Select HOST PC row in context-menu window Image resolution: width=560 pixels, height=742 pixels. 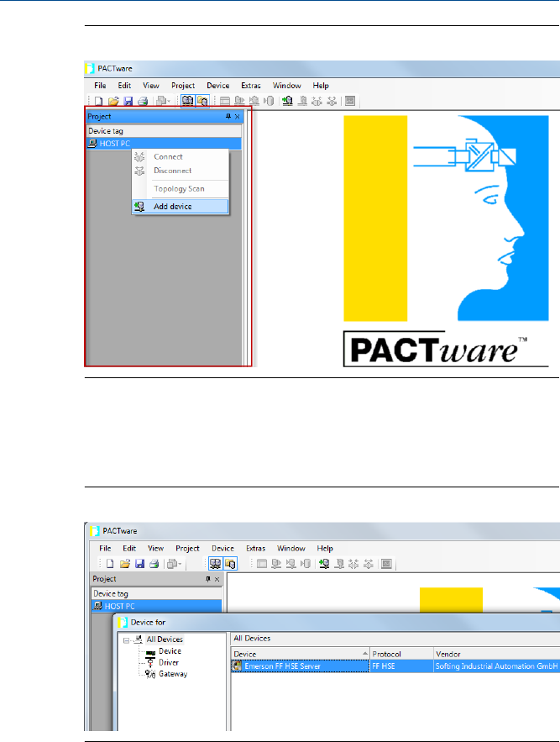tap(164, 144)
